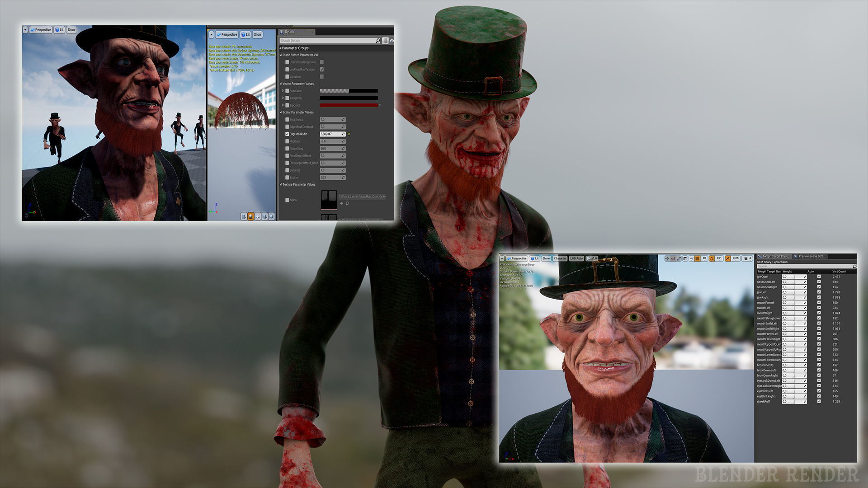Viewport: 868px width, 488px height.
Task: Toggle surface snapping icon
Action: pyautogui.click(x=692, y=258)
